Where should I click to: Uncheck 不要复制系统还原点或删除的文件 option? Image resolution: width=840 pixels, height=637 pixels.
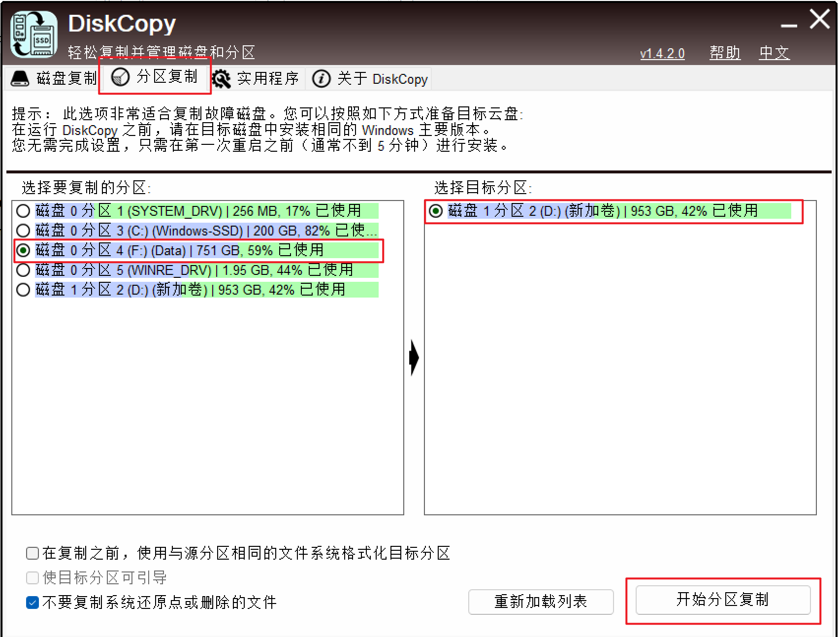pos(32,603)
